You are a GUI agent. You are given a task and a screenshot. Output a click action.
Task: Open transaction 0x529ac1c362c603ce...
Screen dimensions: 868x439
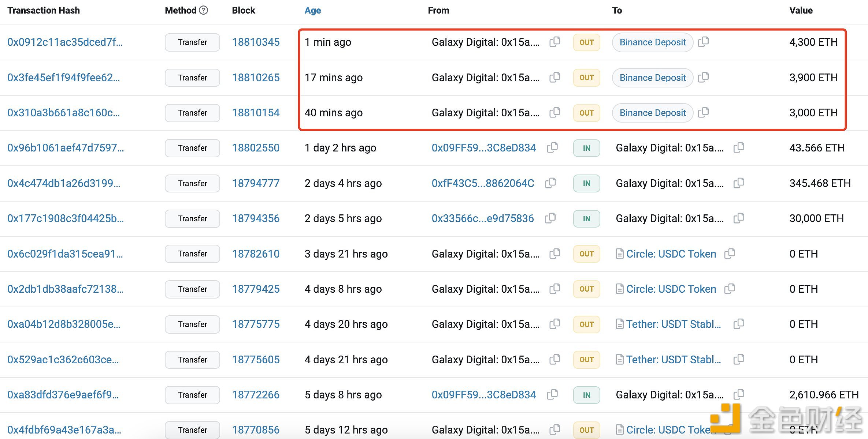[x=63, y=360]
